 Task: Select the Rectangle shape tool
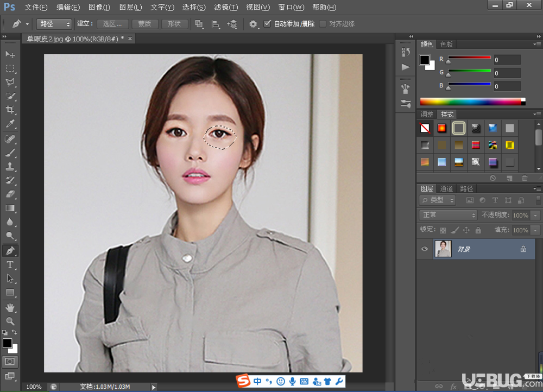pyautogui.click(x=10, y=293)
